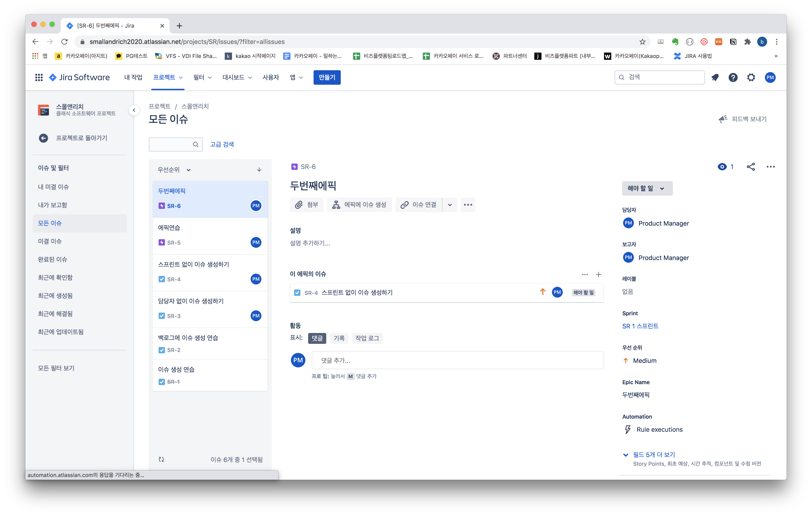Click the share icon for SR-6
Viewport: 812px width, 516px height.
(751, 167)
